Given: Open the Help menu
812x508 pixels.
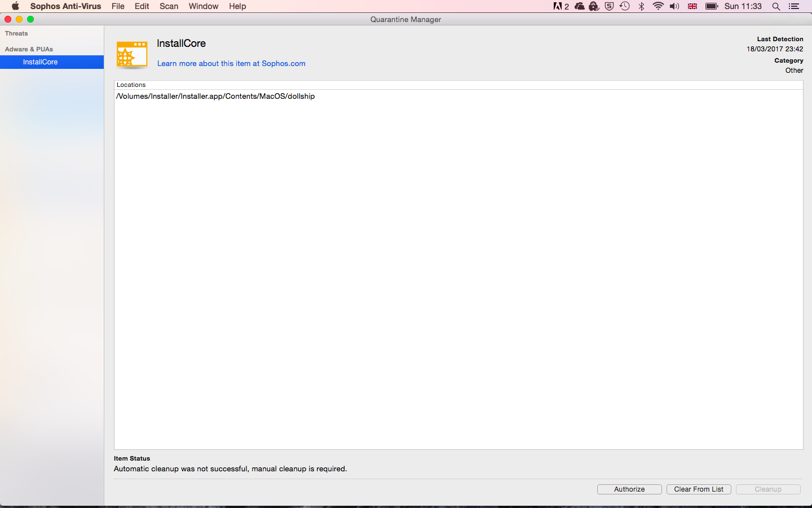Looking at the screenshot, I should [x=237, y=6].
